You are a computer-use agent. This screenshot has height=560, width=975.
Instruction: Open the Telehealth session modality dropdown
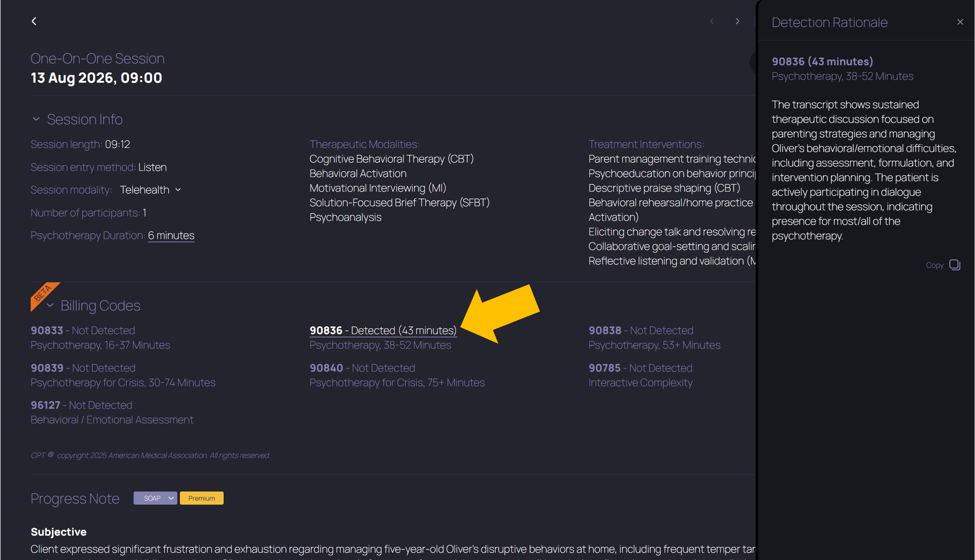pos(150,190)
